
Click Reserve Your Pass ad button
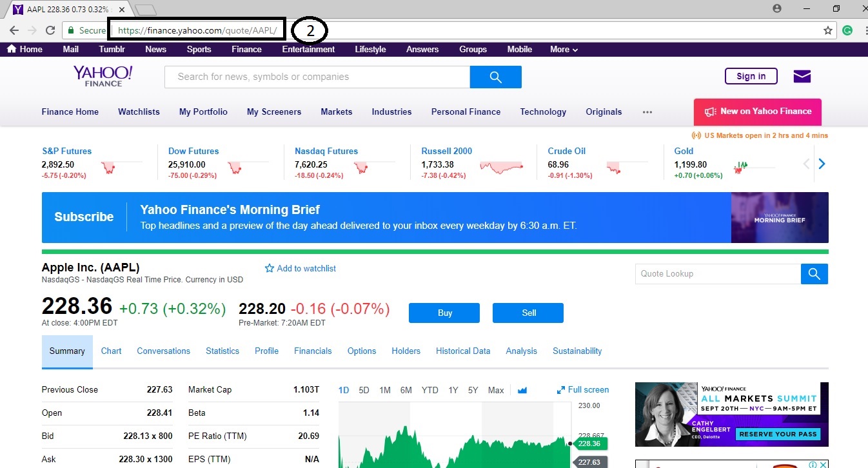click(x=778, y=434)
